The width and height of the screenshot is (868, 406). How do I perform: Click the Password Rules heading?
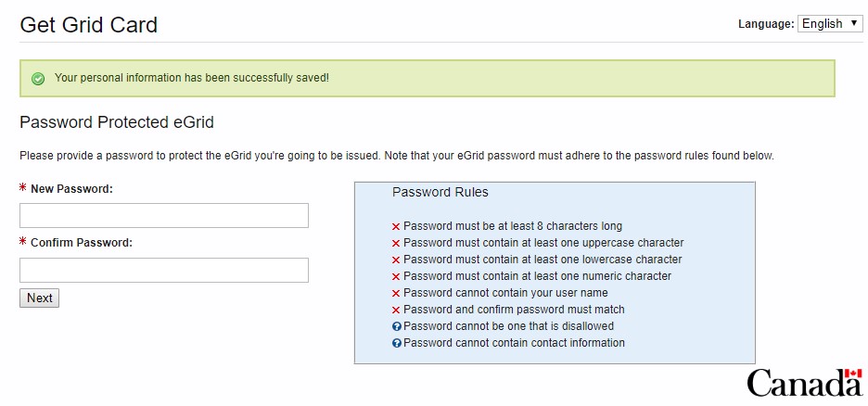click(x=440, y=192)
